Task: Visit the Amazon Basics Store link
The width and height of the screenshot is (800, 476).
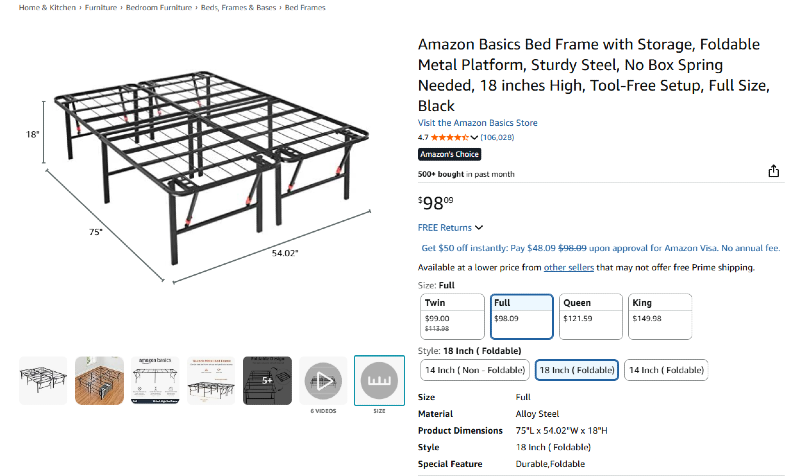Action: point(477,123)
